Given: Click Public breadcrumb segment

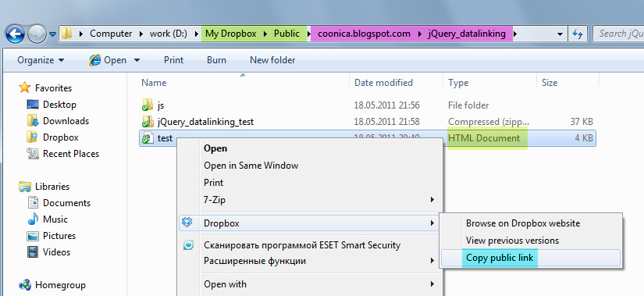Looking at the screenshot, I should coord(286,34).
